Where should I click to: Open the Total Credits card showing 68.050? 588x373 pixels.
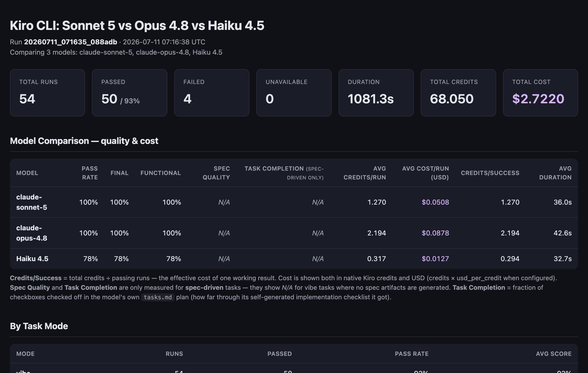coord(458,93)
